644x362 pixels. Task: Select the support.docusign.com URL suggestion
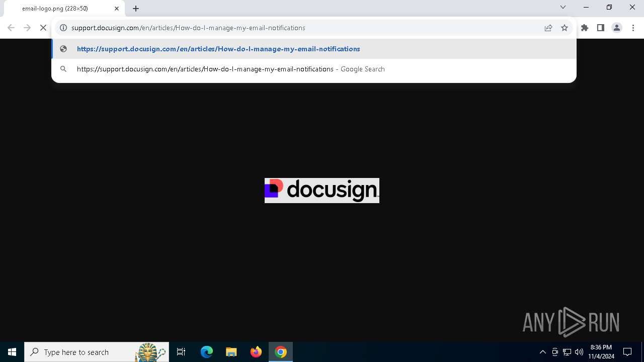[x=314, y=49]
